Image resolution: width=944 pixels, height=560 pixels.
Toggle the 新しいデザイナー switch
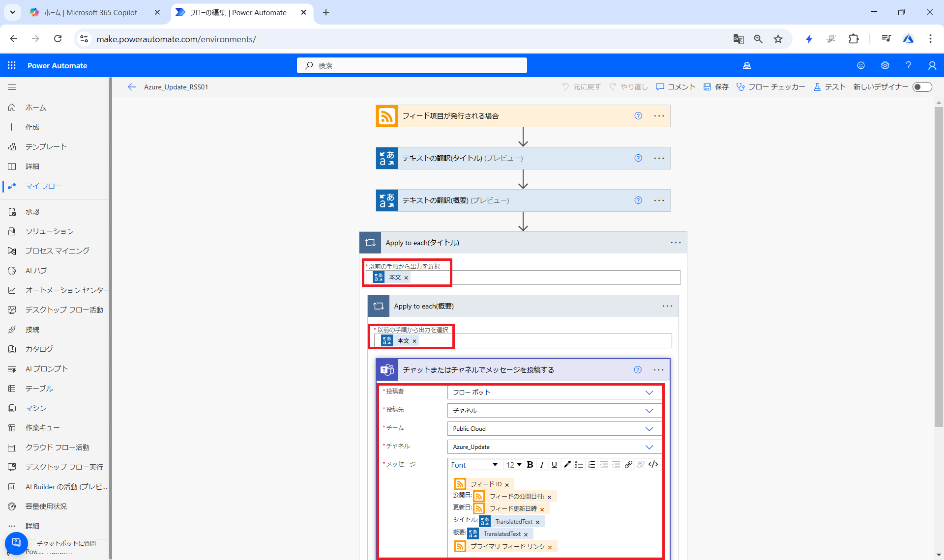coord(922,87)
